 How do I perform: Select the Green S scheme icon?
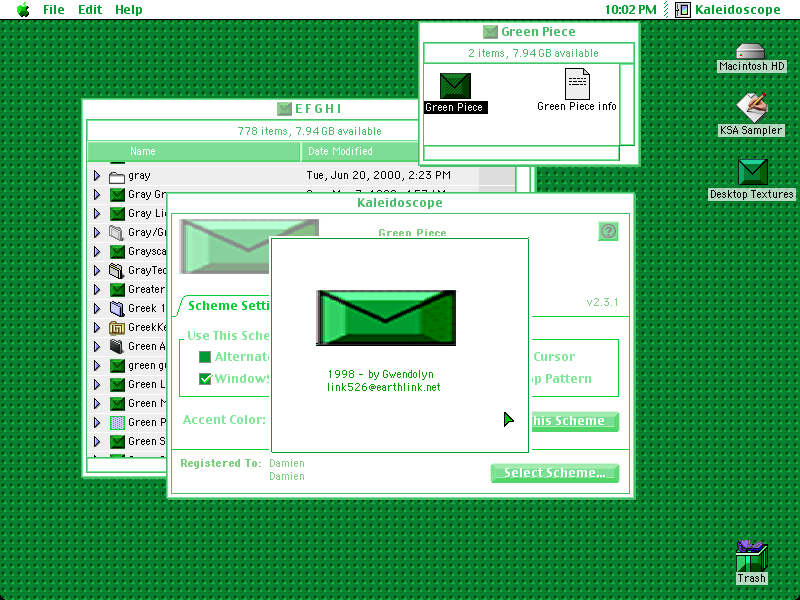tap(117, 441)
